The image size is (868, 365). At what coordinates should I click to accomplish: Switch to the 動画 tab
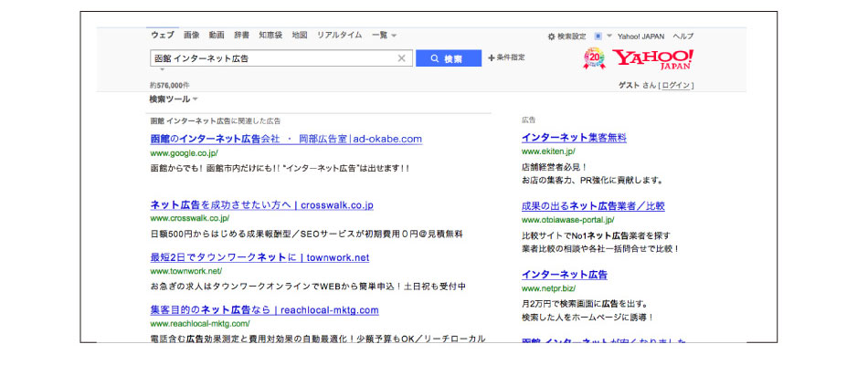(x=217, y=35)
